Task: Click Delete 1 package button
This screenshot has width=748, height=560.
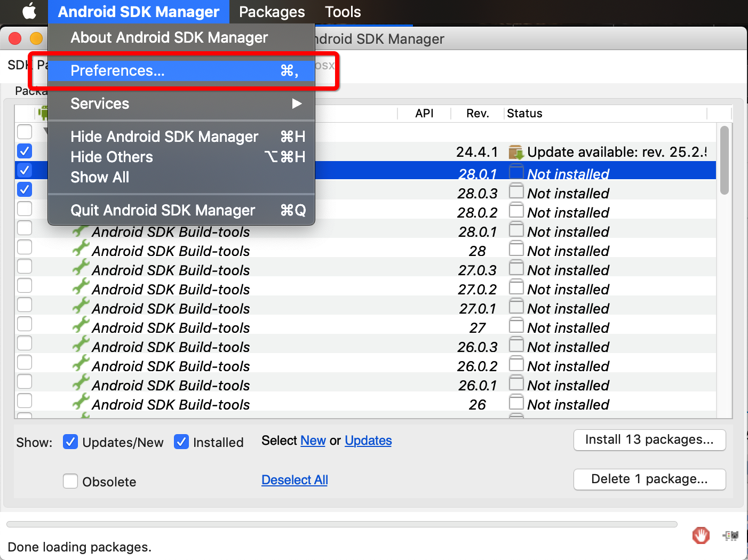Action: [x=649, y=479]
